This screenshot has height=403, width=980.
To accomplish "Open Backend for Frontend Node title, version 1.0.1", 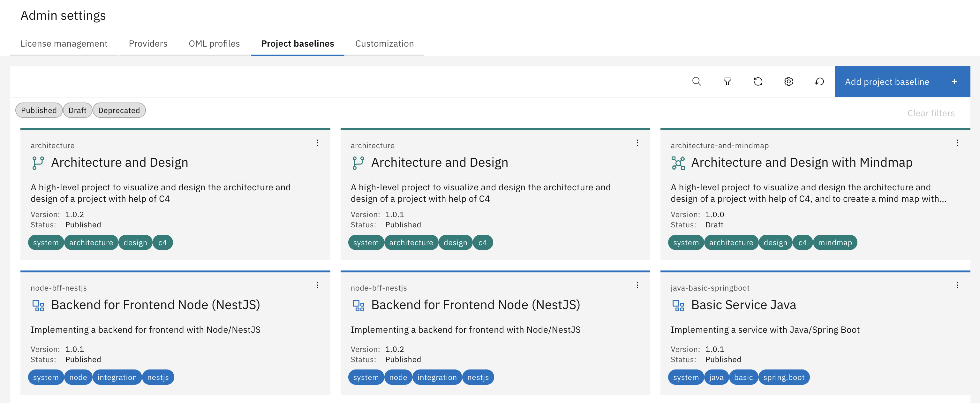I will point(155,305).
